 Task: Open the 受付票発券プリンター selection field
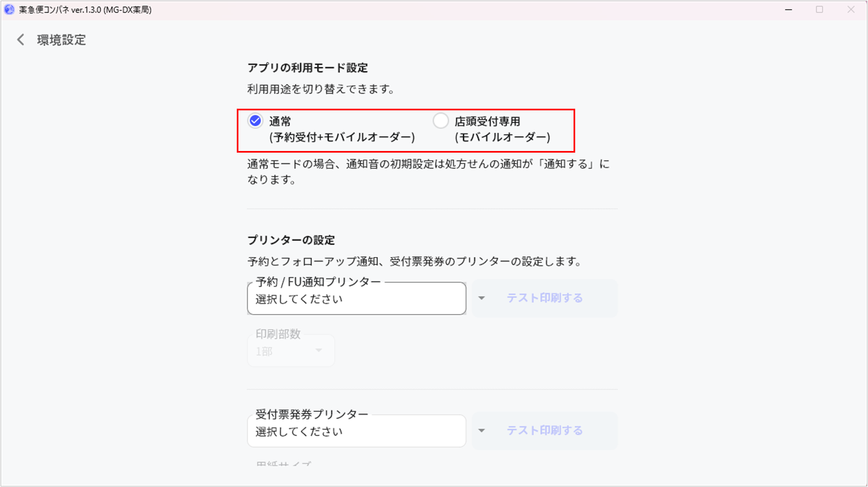(357, 432)
